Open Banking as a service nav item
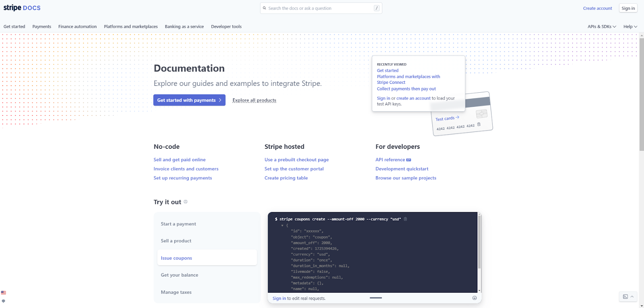This screenshot has height=308, width=644. (184, 27)
